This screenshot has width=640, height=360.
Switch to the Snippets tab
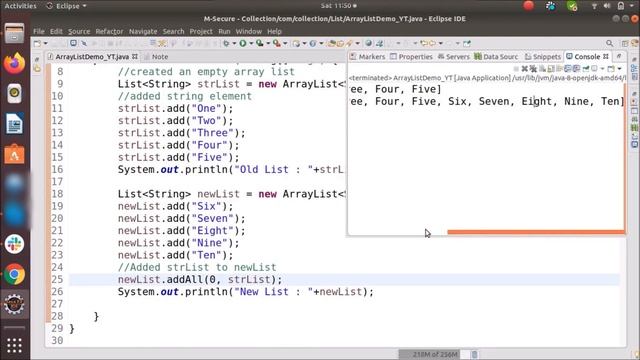pos(543,57)
